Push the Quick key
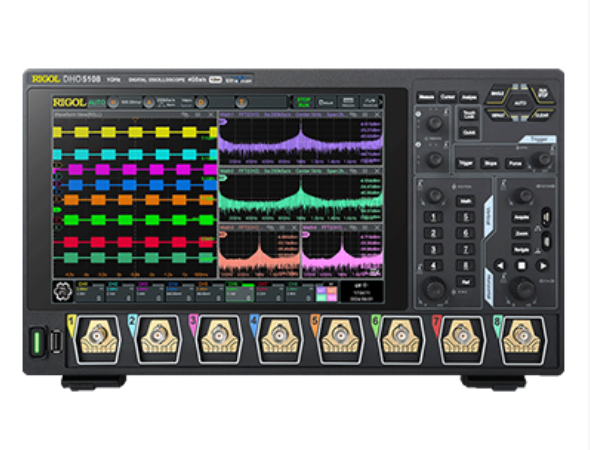590x450 pixels. pyautogui.click(x=469, y=132)
